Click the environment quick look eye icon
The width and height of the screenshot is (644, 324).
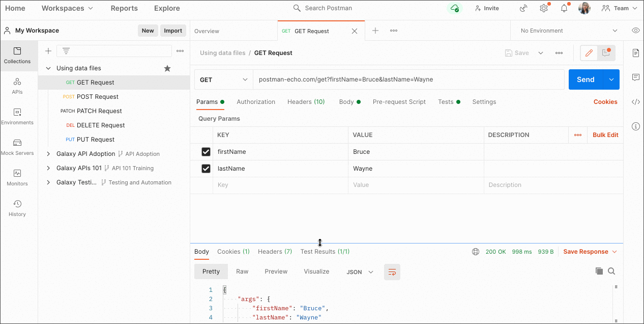tap(635, 31)
